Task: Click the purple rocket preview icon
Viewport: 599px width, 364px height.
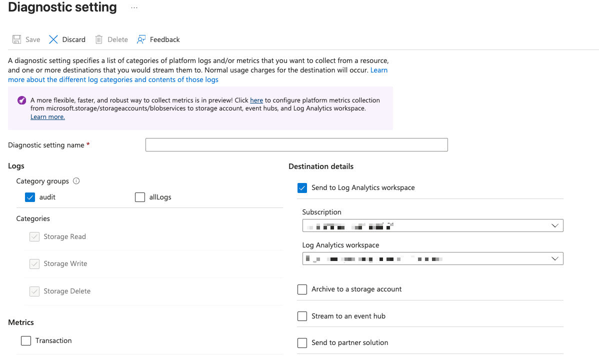Action: (x=22, y=100)
